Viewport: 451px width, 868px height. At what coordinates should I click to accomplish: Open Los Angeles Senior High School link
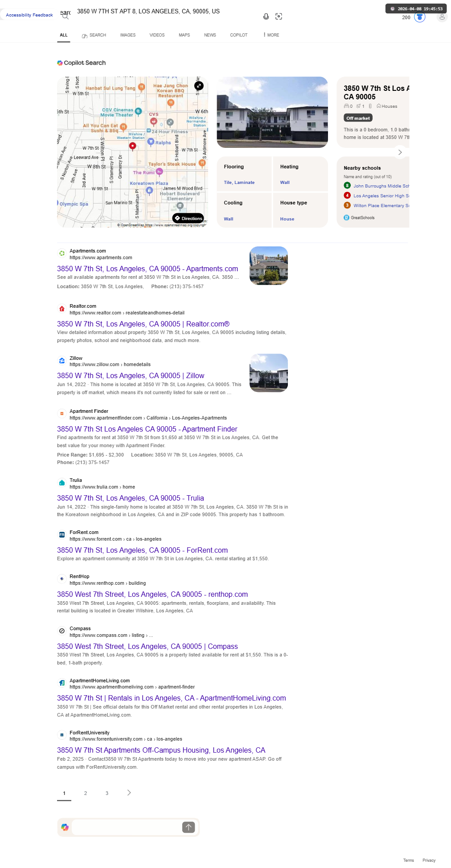click(381, 196)
